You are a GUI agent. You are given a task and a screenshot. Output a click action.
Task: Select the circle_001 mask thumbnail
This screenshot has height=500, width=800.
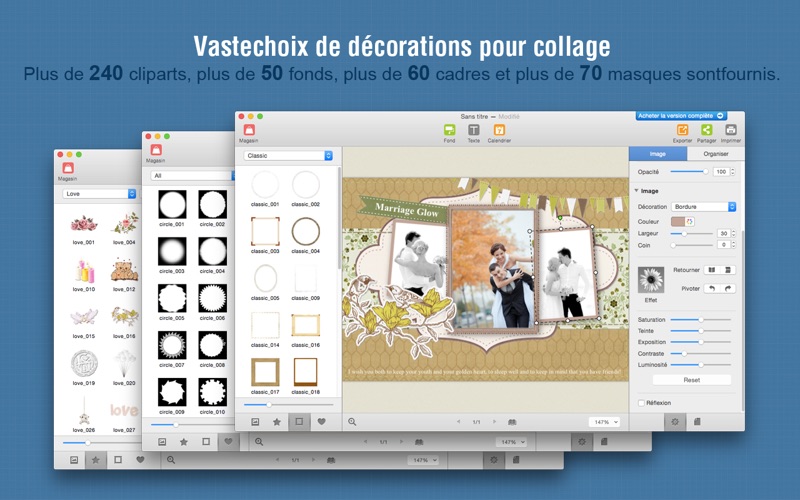tap(172, 205)
